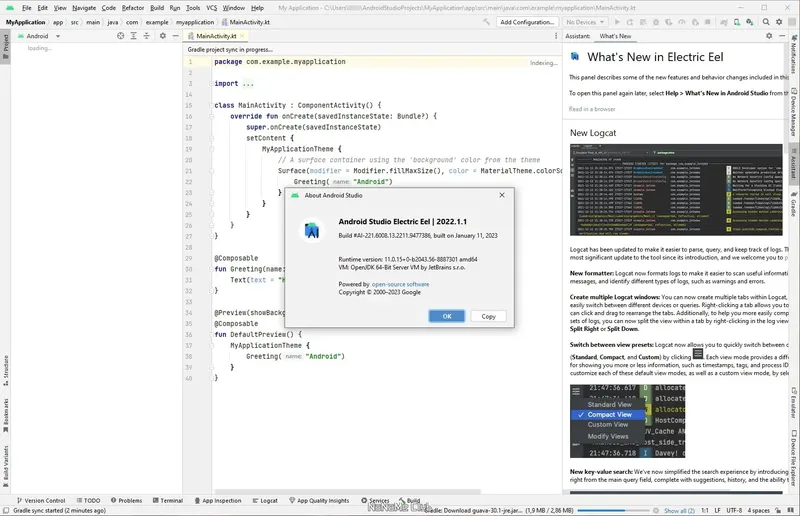Click the LF line separator status entry
800x516 pixels.
(x=717, y=510)
